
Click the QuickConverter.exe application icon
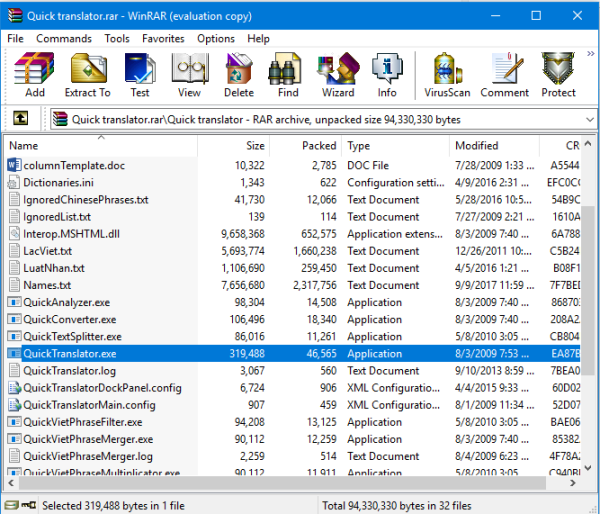click(x=14, y=319)
